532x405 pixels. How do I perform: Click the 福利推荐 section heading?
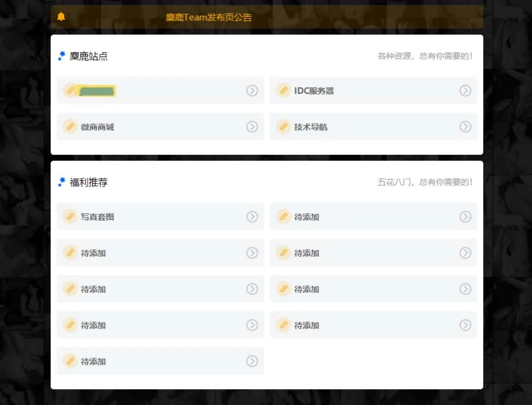[89, 182]
